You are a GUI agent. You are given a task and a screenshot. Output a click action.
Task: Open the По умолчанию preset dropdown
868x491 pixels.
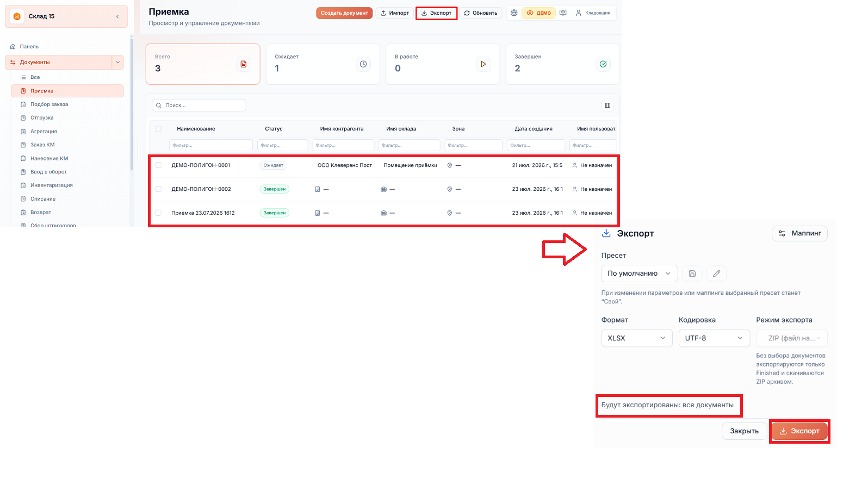tap(640, 274)
